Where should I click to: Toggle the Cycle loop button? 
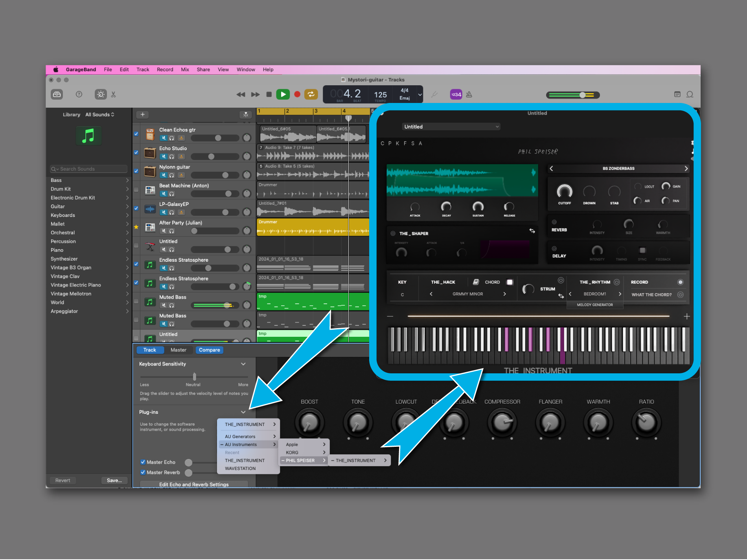(311, 94)
